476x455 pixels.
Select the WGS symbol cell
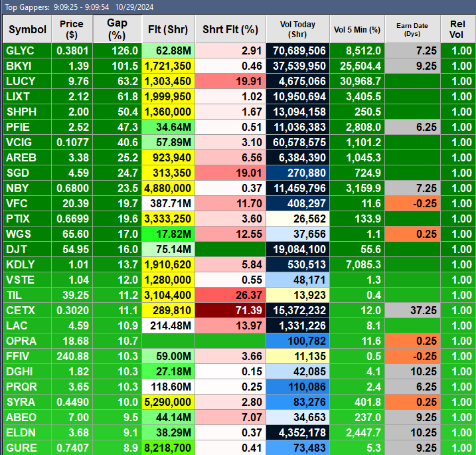click(27, 234)
